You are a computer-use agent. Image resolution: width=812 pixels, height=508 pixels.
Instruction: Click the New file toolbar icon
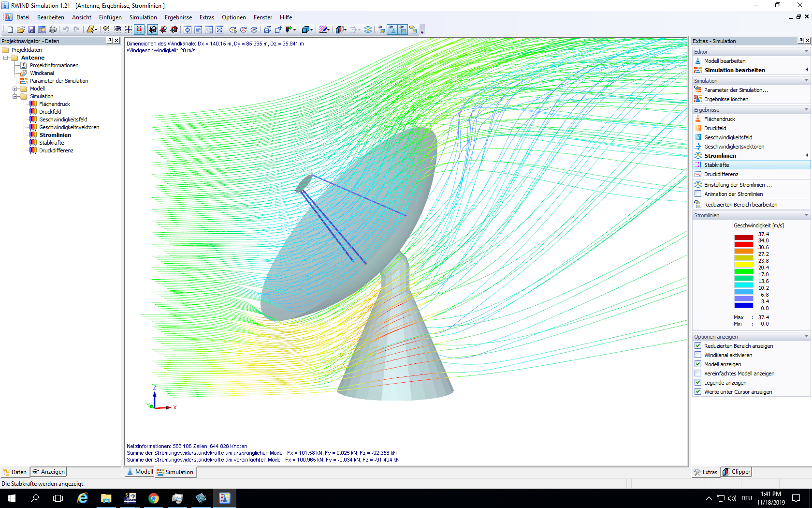(10, 30)
